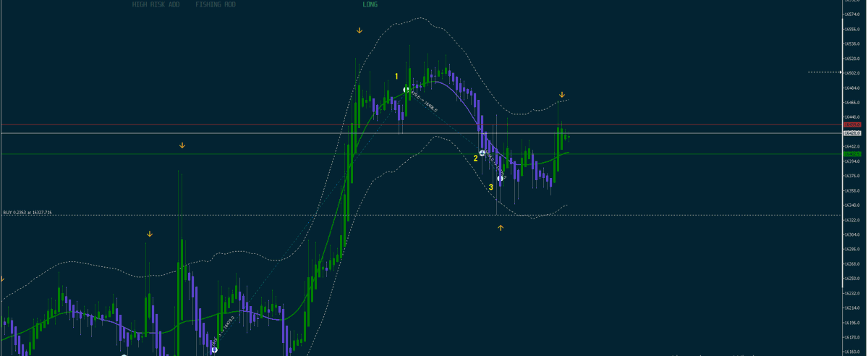The width and height of the screenshot is (868, 356).
Task: Select the green horizontal level line
Action: click(421, 154)
